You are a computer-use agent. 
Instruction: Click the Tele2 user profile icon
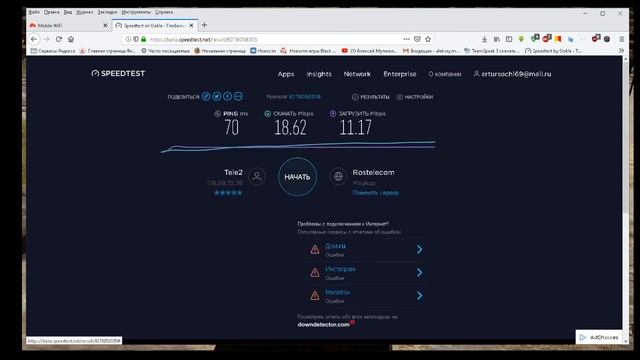pos(257,176)
